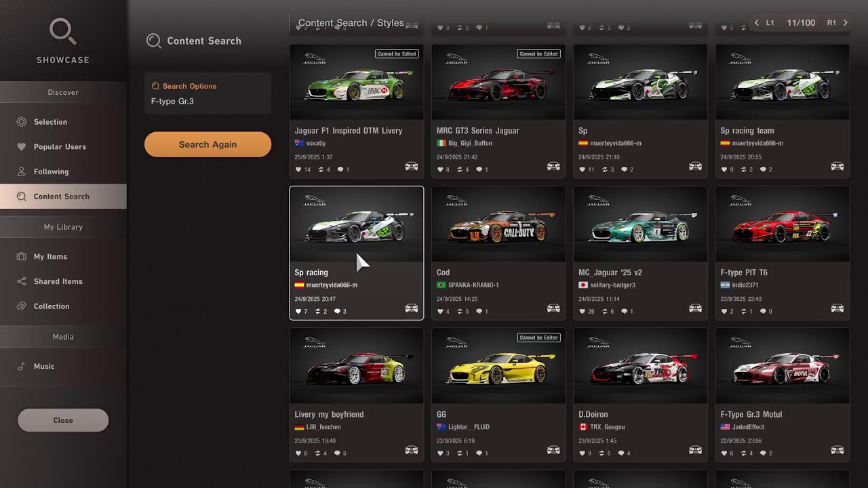Open user Lilli_feechen's profile link
Viewport: 868px width, 488px height.
[323, 427]
